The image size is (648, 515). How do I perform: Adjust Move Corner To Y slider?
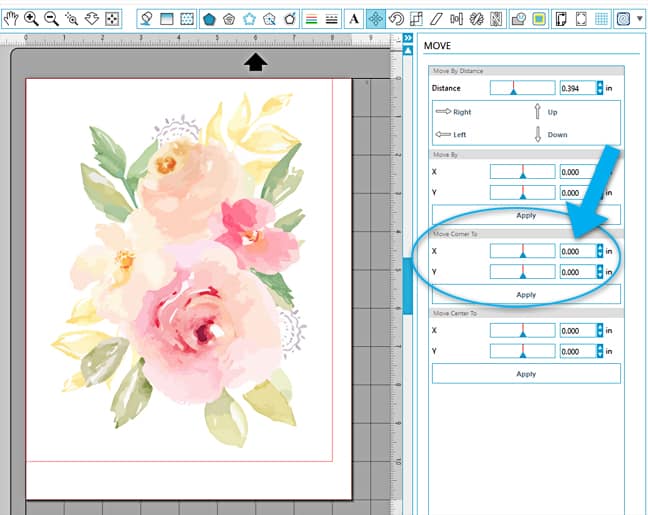pos(522,272)
